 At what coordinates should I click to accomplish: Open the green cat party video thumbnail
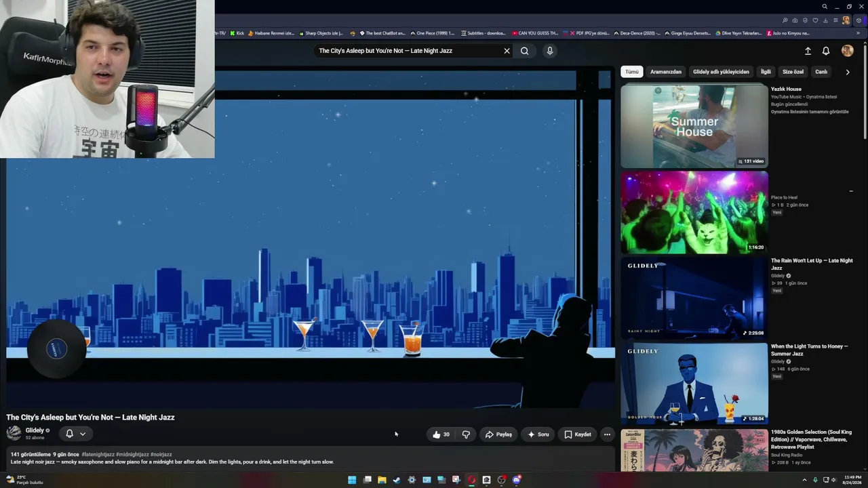pos(694,212)
